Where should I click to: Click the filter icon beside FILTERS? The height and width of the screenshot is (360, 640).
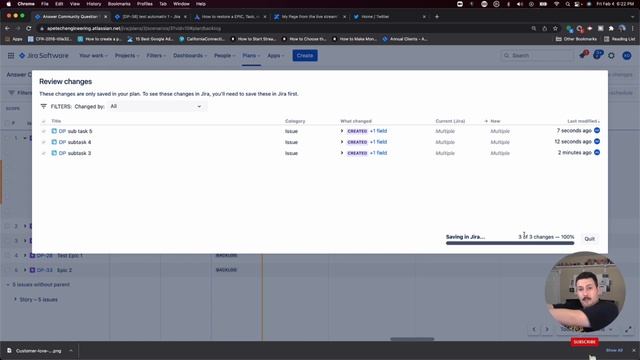coord(44,106)
